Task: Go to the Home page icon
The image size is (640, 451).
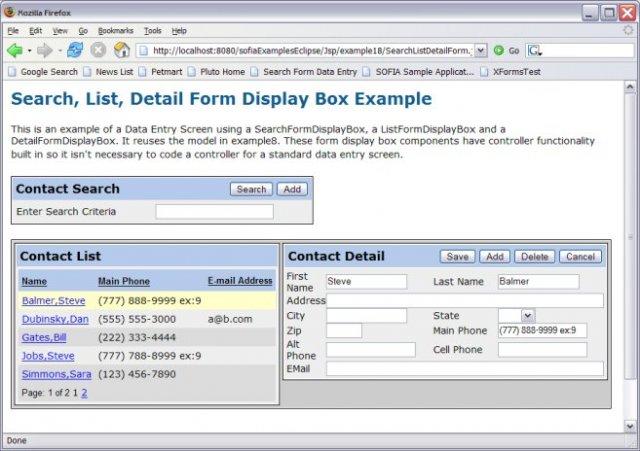Action: click(122, 50)
